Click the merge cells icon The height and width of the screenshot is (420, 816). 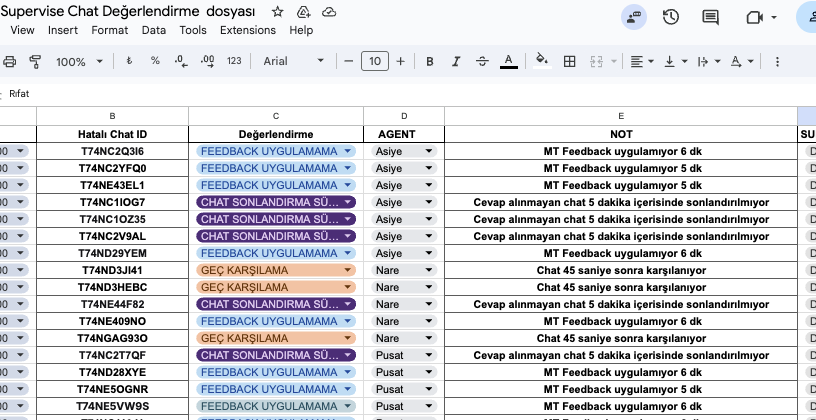pyautogui.click(x=596, y=61)
